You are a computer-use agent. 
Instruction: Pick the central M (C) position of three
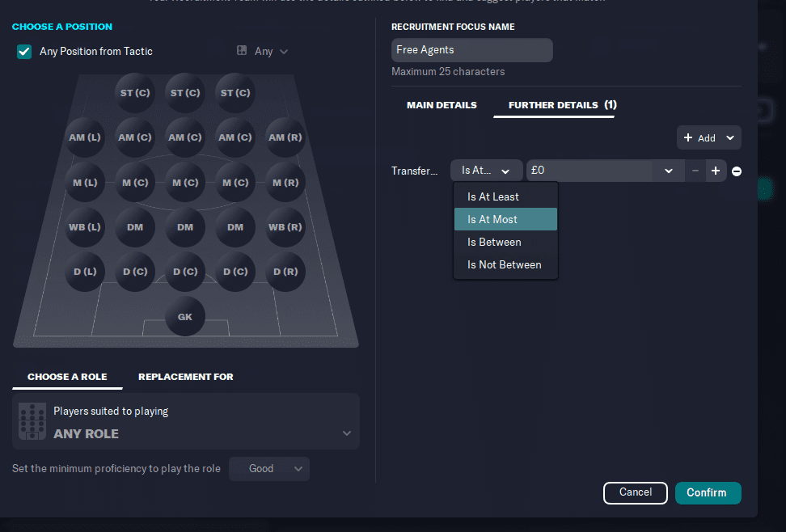coord(185,183)
